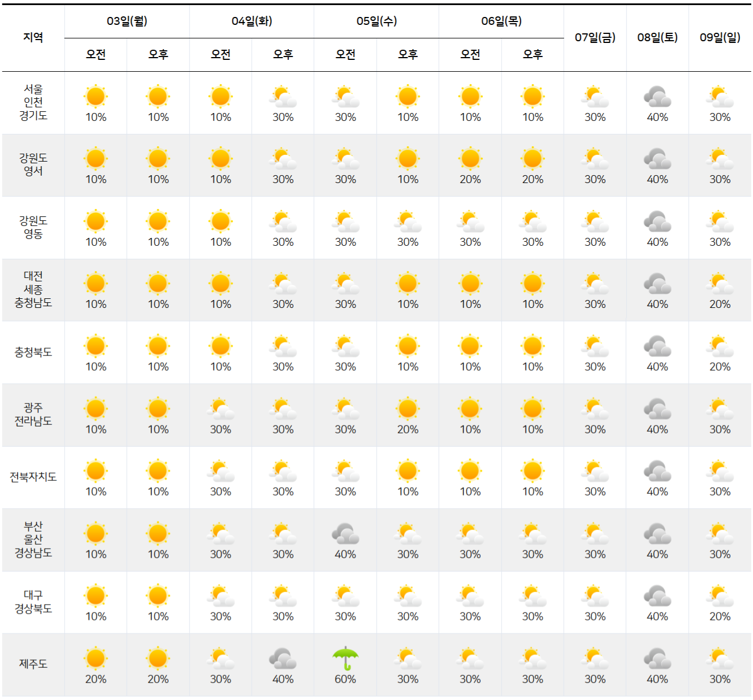Screen dimensions: 753x700
Task: Click the partly cloudy icon for 광주 전라남도 09일(일)
Action: pyautogui.click(x=720, y=408)
